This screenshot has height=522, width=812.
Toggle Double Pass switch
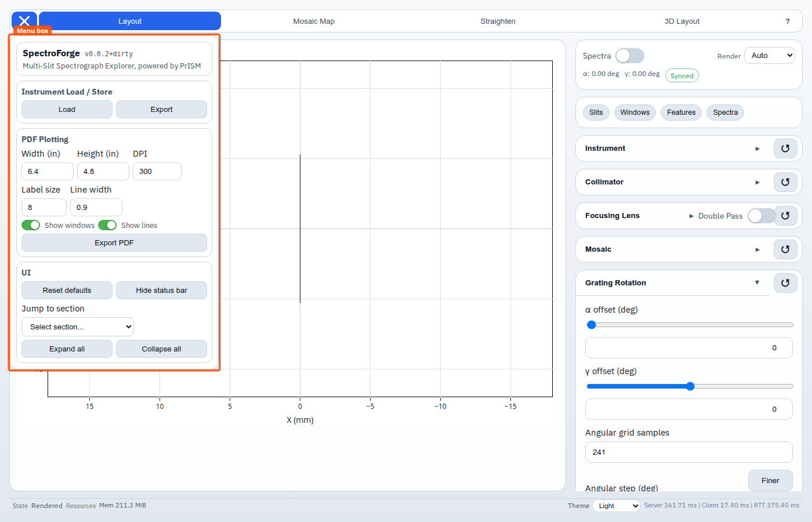[x=762, y=216]
